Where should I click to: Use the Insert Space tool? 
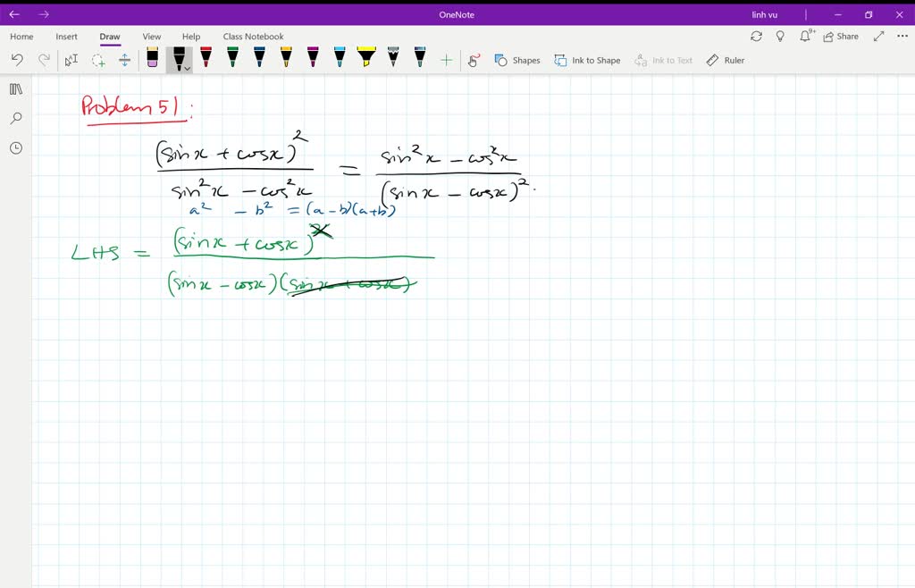pyautogui.click(x=125, y=59)
